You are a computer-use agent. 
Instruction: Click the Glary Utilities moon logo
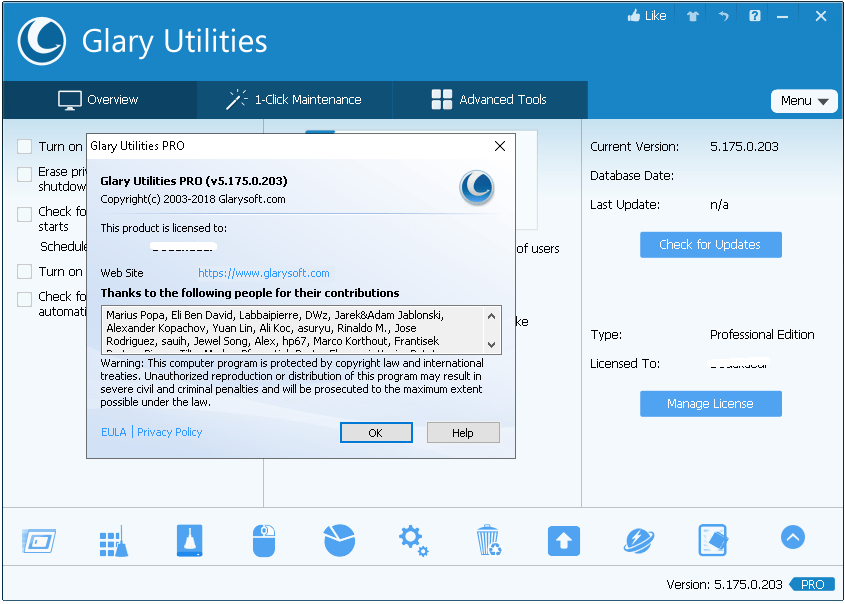pyautogui.click(x=41, y=41)
